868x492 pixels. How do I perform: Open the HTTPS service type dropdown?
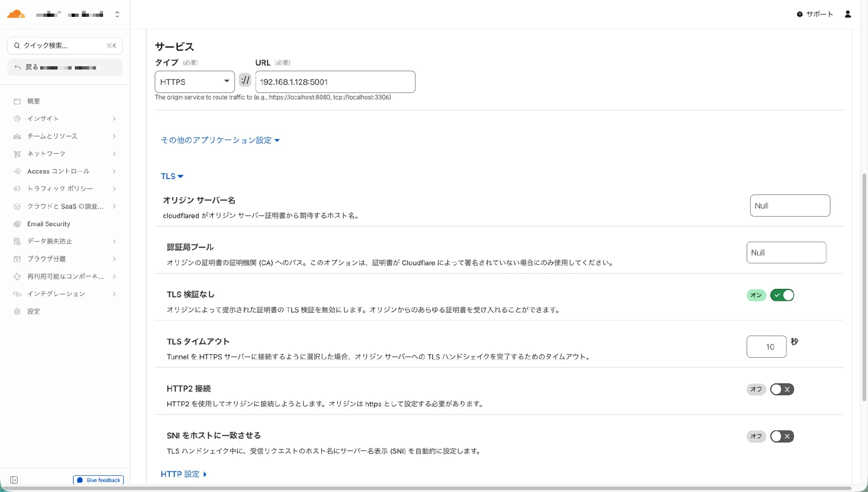(194, 81)
